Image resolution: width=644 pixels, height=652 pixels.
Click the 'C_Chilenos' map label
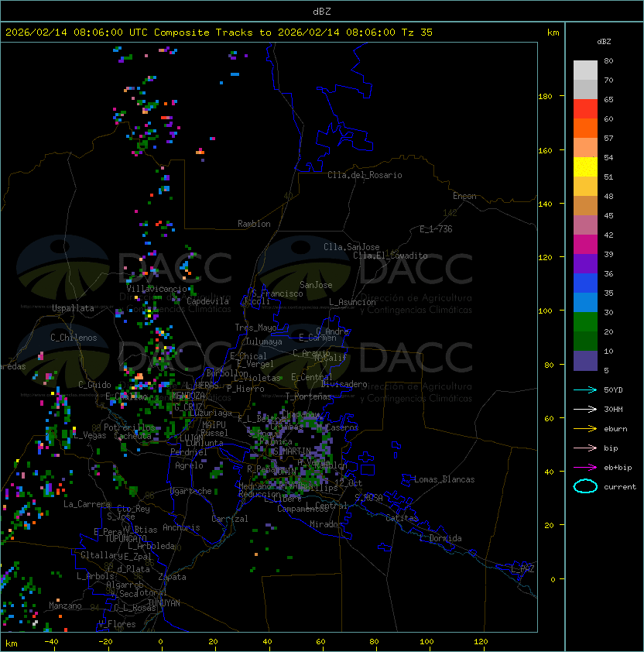coord(74,338)
